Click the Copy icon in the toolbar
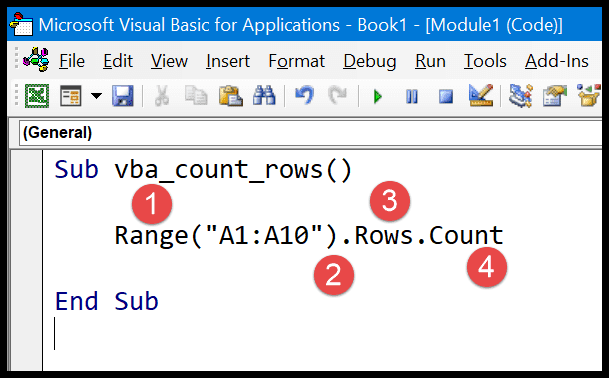The height and width of the screenshot is (378, 609). pyautogui.click(x=196, y=96)
